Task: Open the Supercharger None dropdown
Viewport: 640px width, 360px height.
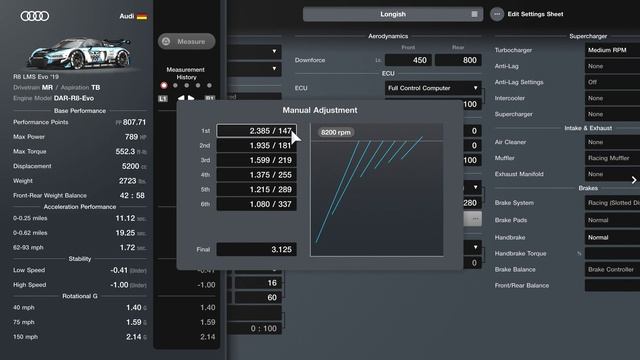Action: (612, 114)
